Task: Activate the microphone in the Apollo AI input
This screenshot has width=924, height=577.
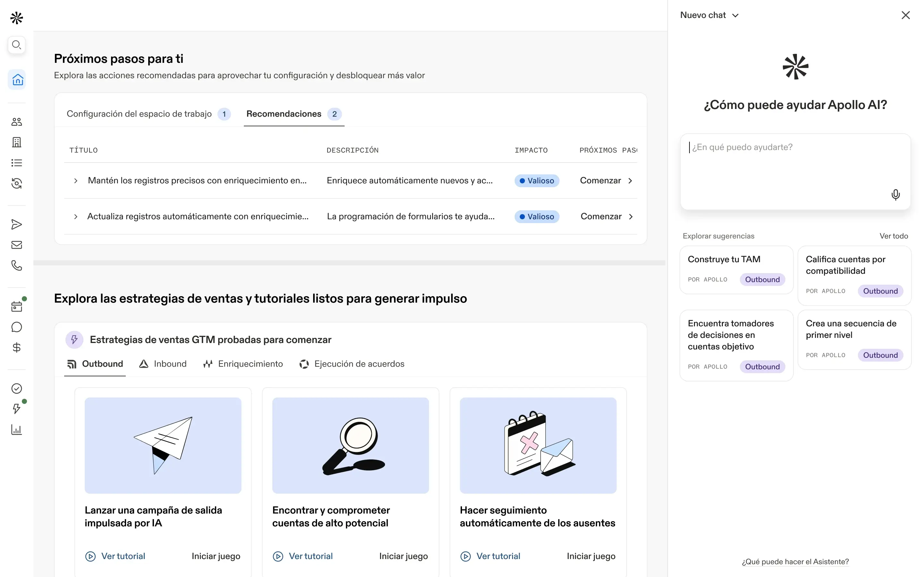Action: click(895, 195)
